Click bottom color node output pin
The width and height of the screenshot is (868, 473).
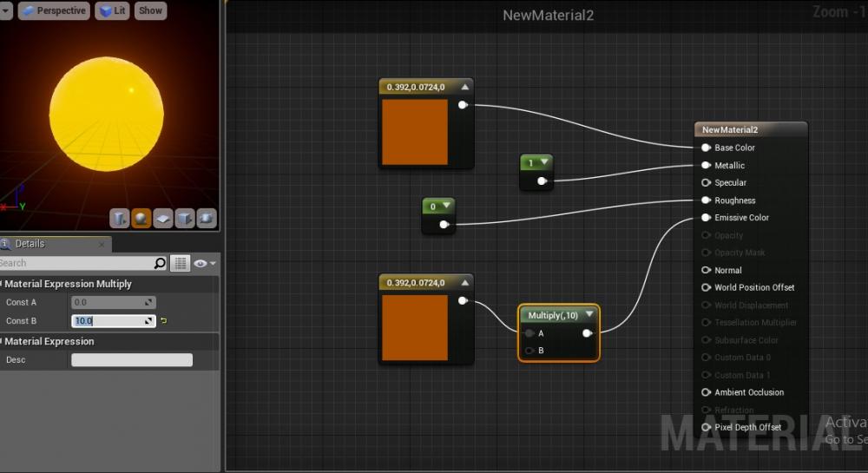pyautogui.click(x=463, y=301)
